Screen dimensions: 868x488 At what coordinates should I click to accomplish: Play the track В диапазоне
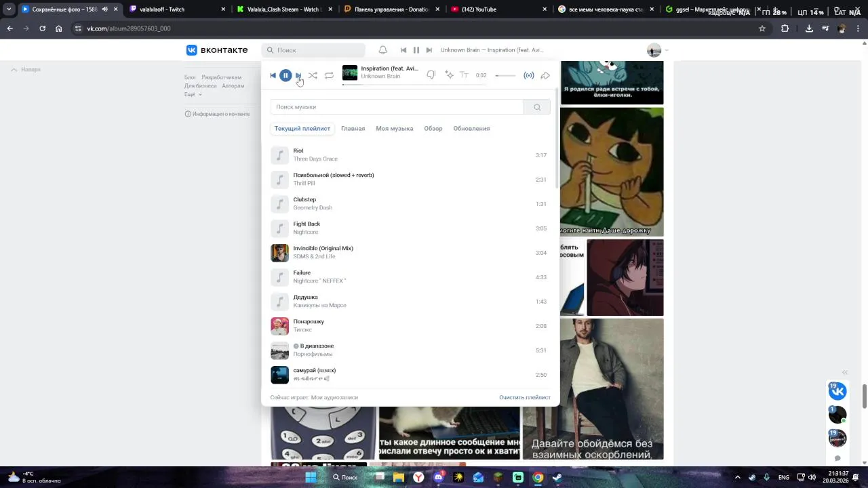(410, 350)
